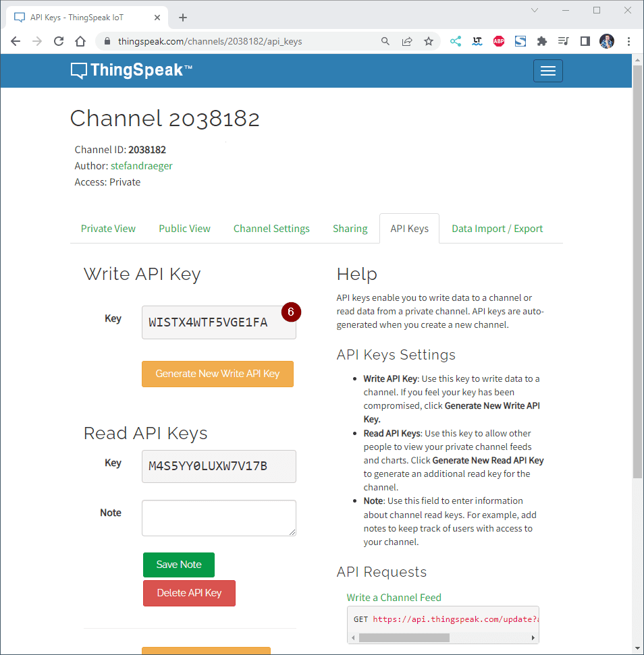Click the red Delete API Key button

pos(189,593)
